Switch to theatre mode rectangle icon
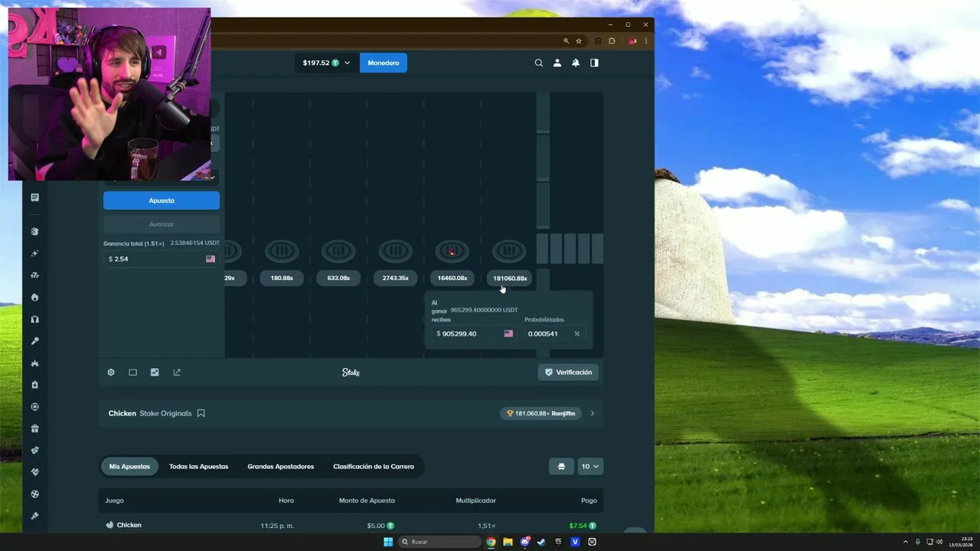 (132, 372)
